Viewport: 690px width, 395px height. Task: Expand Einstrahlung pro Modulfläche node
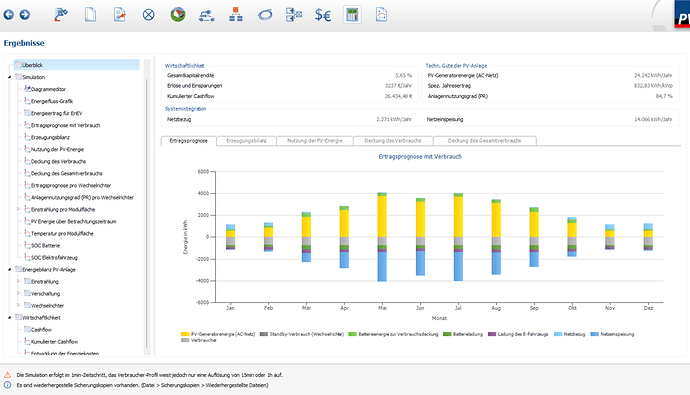click(18, 209)
